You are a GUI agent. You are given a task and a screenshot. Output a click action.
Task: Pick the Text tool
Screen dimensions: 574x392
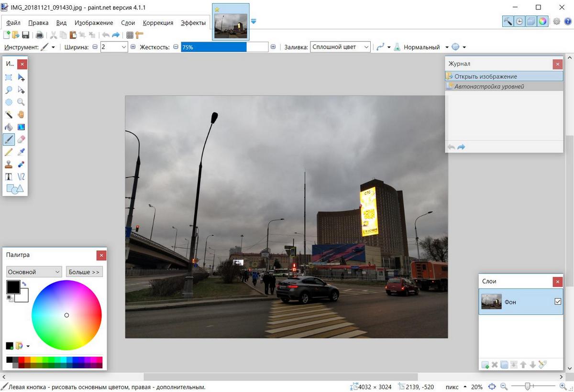[x=8, y=176]
